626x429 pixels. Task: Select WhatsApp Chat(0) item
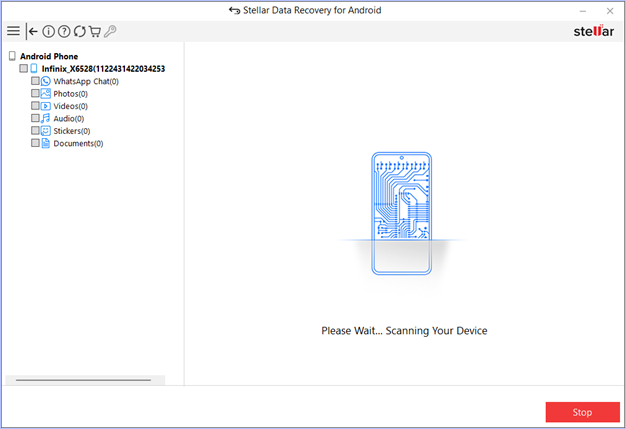[86, 81]
